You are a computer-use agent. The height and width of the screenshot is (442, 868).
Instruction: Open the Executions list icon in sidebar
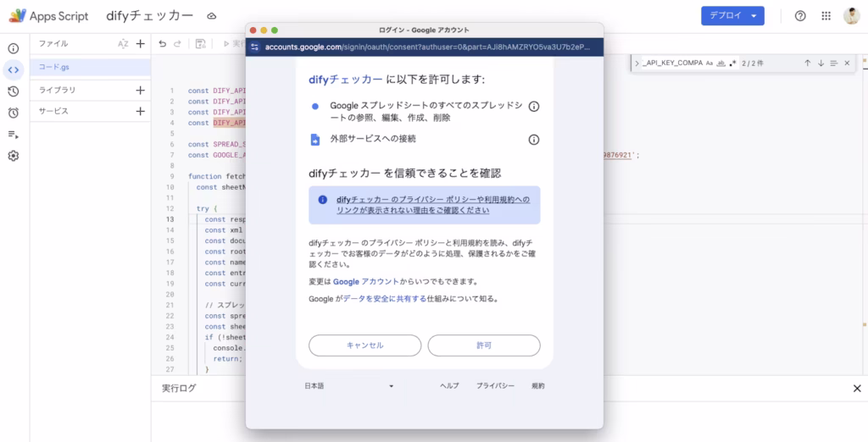tap(14, 134)
